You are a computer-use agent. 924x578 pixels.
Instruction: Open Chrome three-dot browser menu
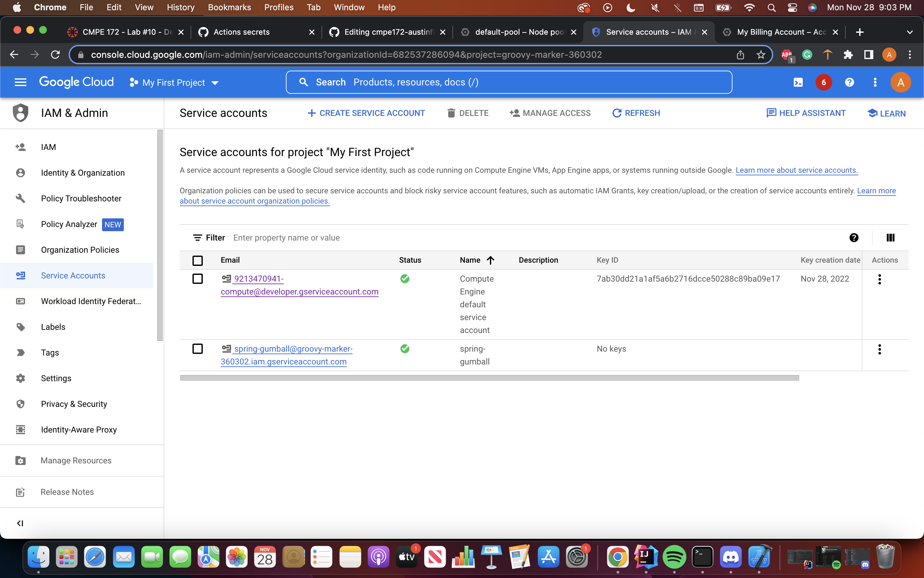(910, 55)
